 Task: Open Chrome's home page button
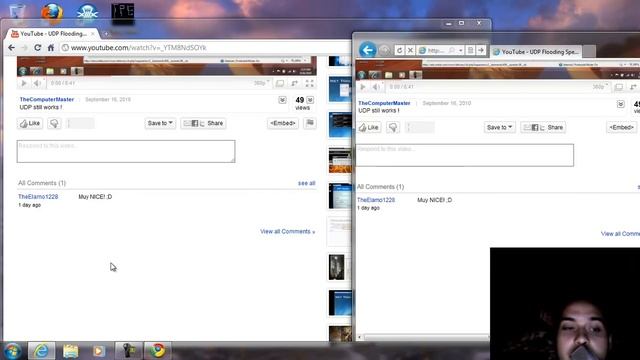click(51, 48)
